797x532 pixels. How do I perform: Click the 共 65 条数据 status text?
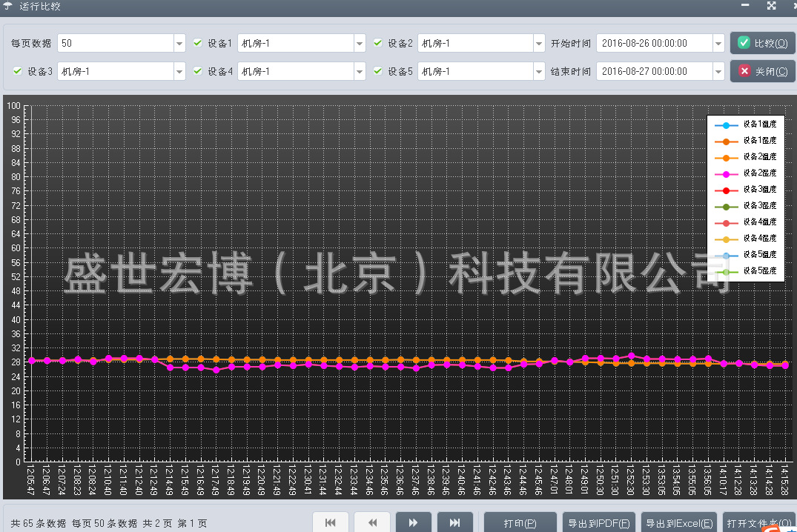39,523
